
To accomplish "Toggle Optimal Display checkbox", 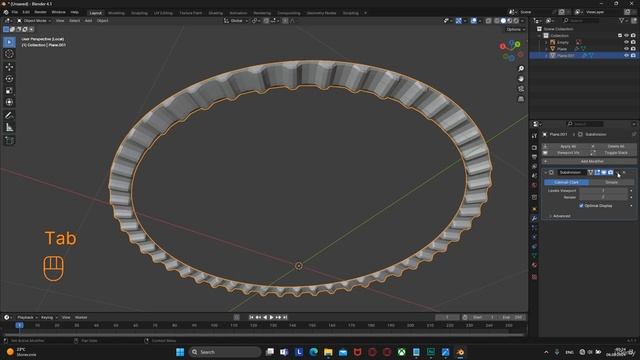I will [581, 206].
